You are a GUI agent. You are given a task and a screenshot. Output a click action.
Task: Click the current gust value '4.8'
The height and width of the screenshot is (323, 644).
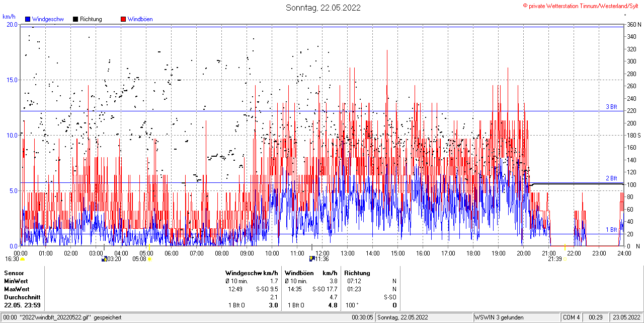click(333, 305)
